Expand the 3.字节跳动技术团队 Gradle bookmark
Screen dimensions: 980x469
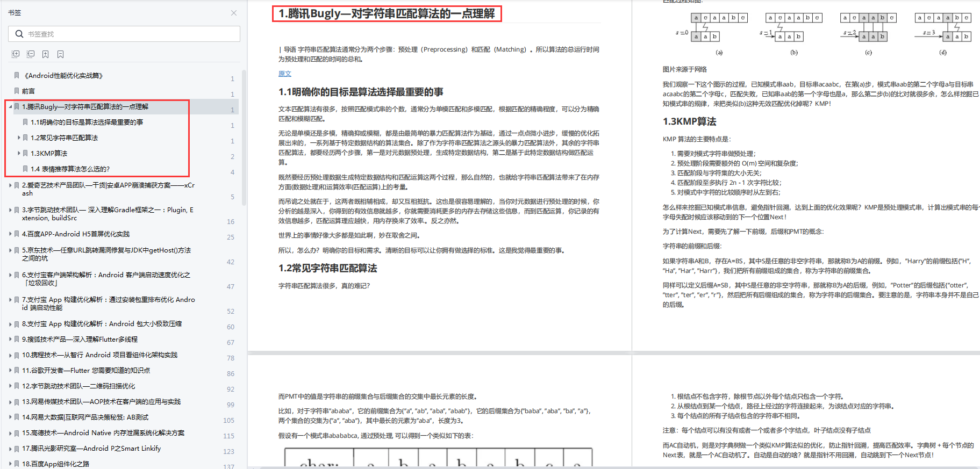point(10,210)
